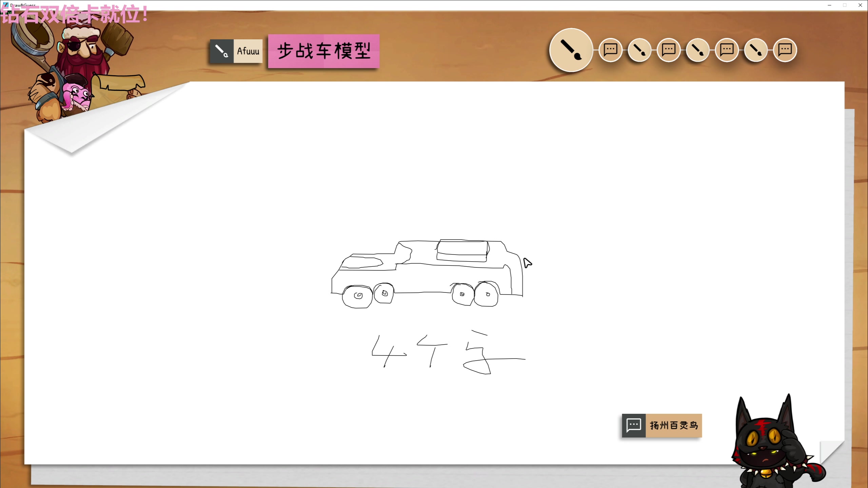Screen dimensions: 868x488
Task: Toggle the chat bubble beside 扬州百灵鸟 nameplate
Action: (x=634, y=425)
